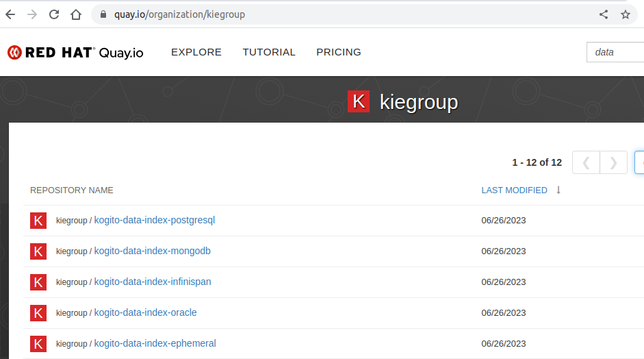Sort by Last Modified column header

(x=514, y=190)
